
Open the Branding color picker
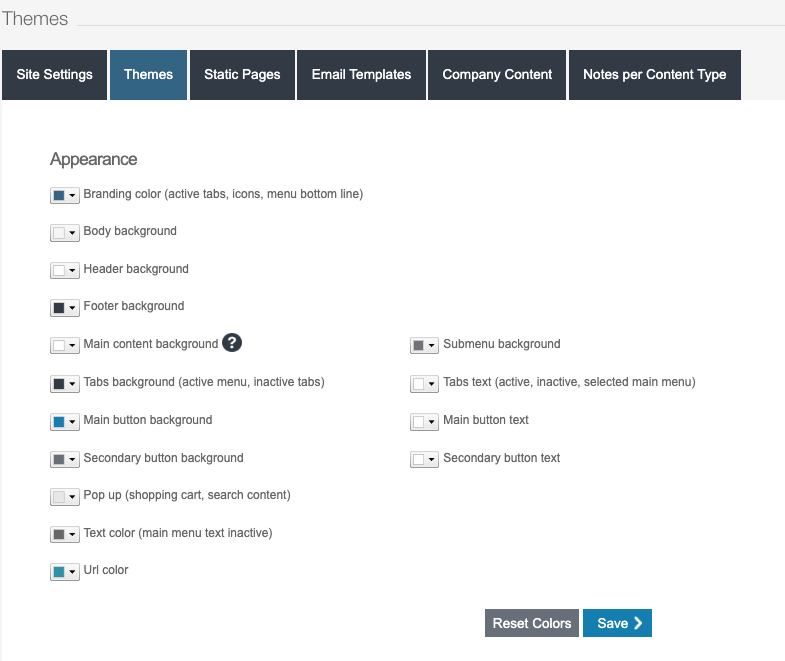[x=64, y=195]
